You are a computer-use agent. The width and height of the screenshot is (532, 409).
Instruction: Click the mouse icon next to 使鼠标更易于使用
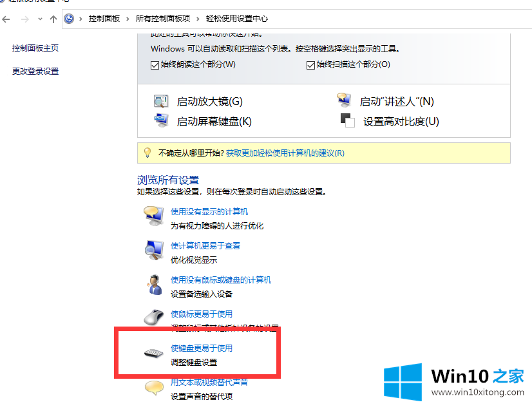coord(155,318)
